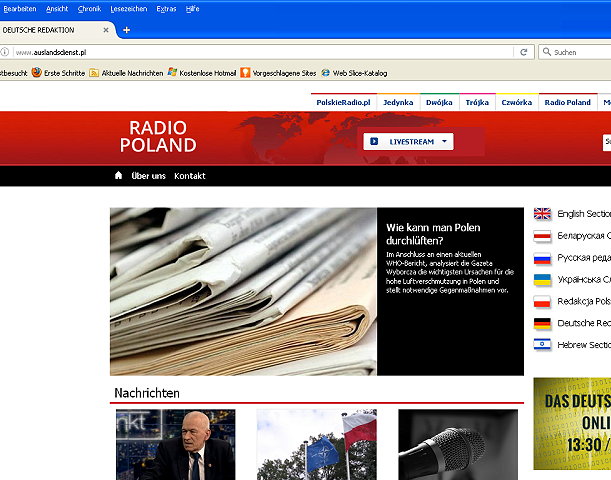This screenshot has height=480, width=611.
Task: Open the Bearbeiten menu
Action: (19, 9)
